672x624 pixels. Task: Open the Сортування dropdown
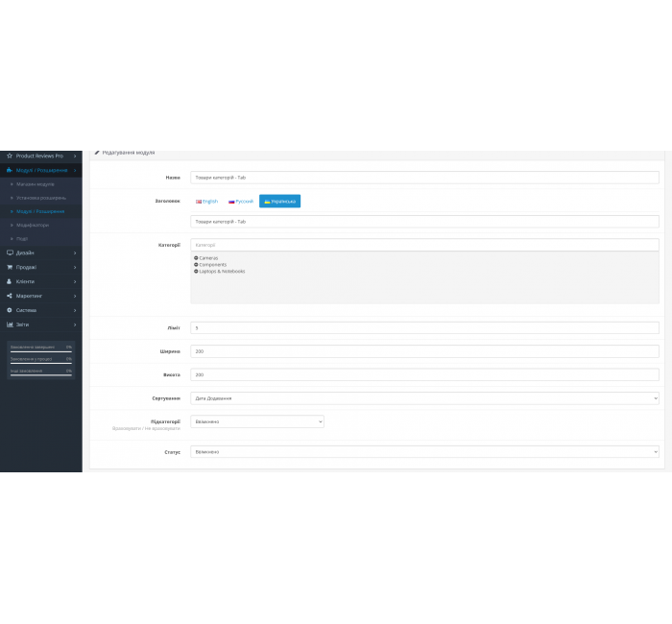coord(424,398)
